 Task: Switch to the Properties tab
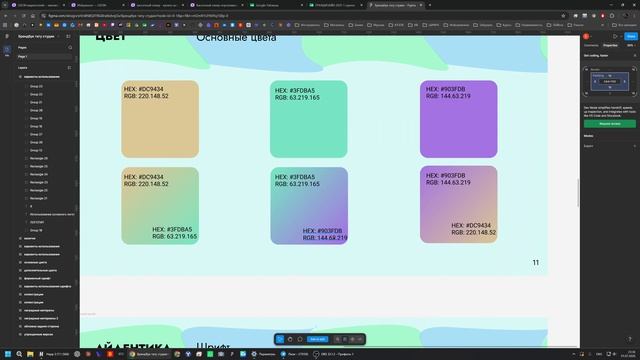(610, 45)
